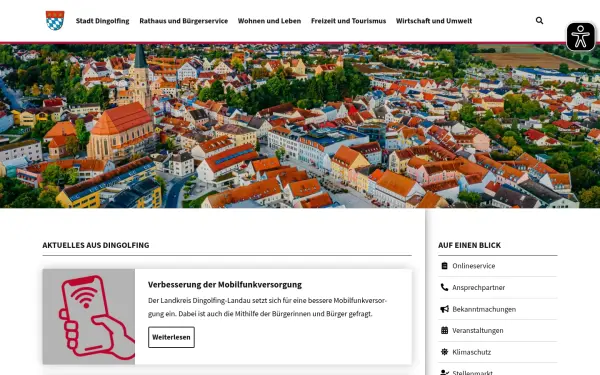The height and width of the screenshot is (375, 600).
Task: Open the Wirtschaft und Umwelt menu
Action: [x=434, y=21]
